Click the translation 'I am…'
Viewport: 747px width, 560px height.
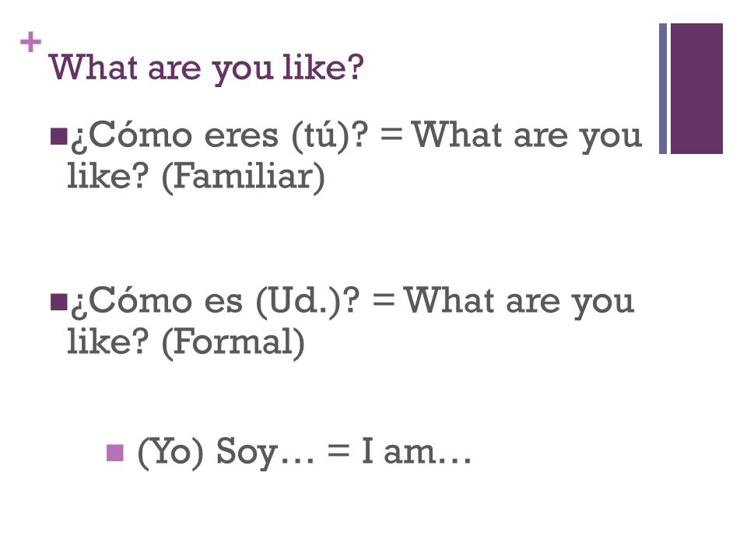(x=416, y=452)
